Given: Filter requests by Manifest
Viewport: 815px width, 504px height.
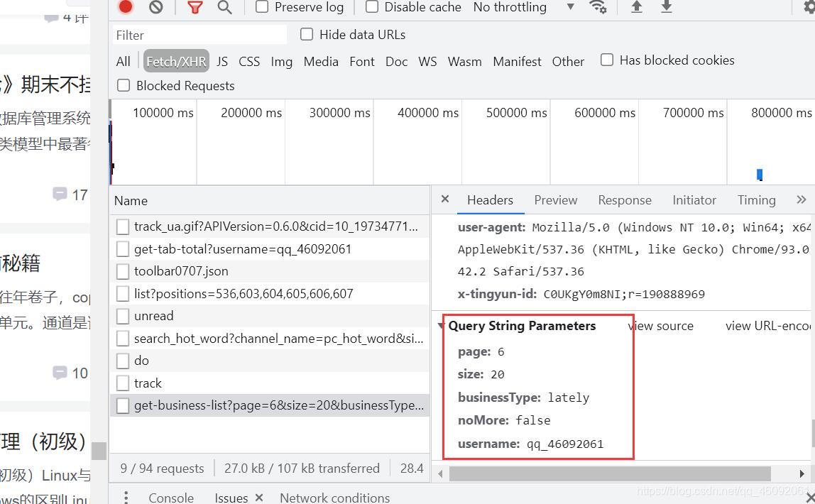Looking at the screenshot, I should tap(517, 61).
